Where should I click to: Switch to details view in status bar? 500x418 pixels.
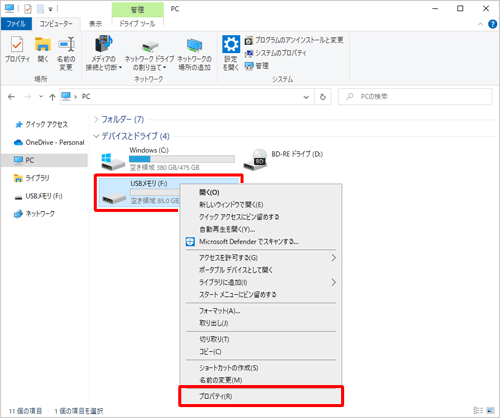click(x=478, y=410)
